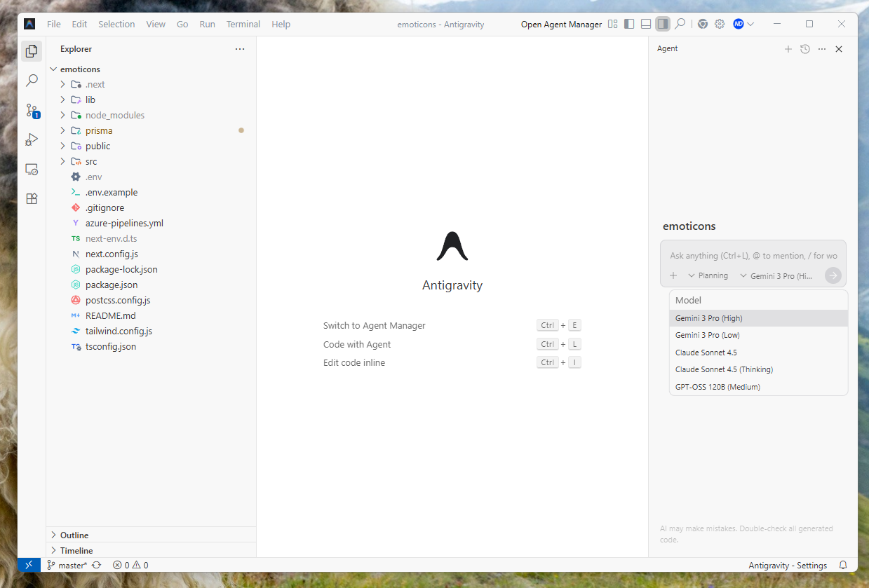
Task: Click the Antigravity app icon in title bar
Action: point(29,24)
